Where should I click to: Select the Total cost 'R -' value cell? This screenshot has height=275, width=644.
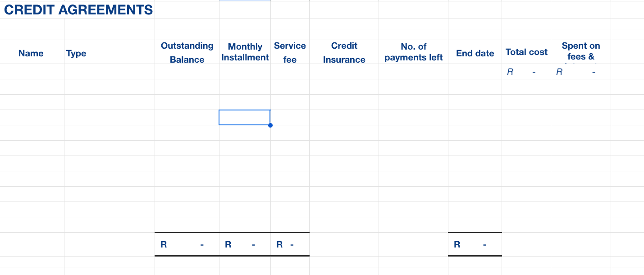click(526, 71)
